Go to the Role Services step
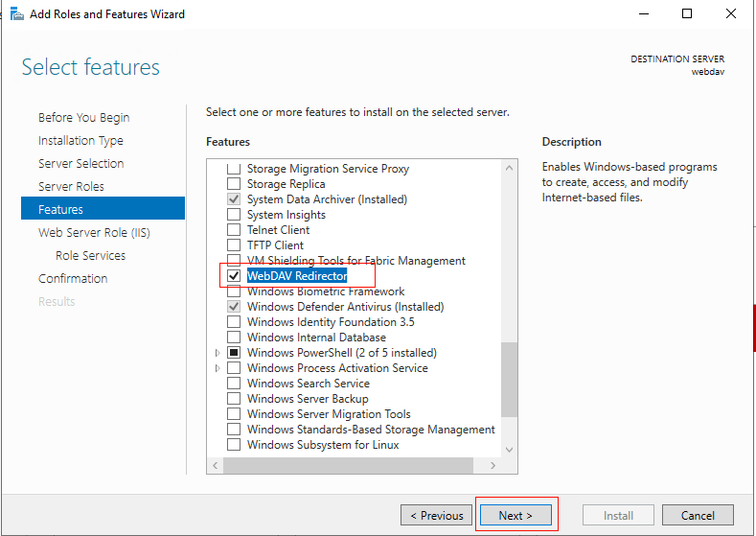This screenshot has width=756, height=536. coord(90,256)
